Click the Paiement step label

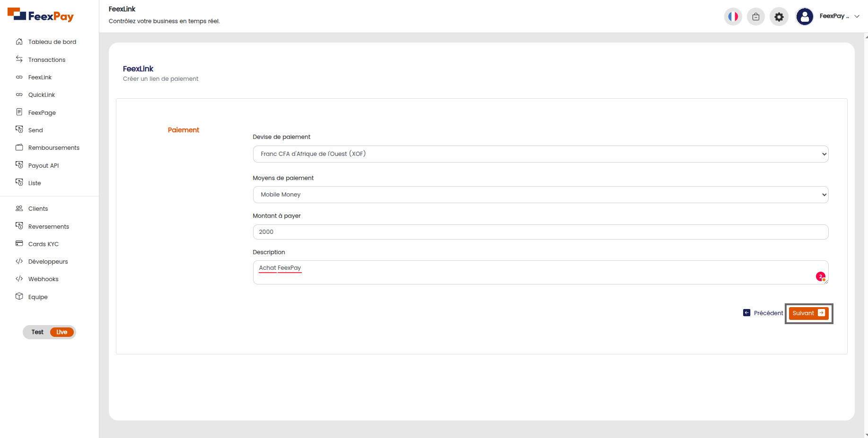tap(184, 130)
